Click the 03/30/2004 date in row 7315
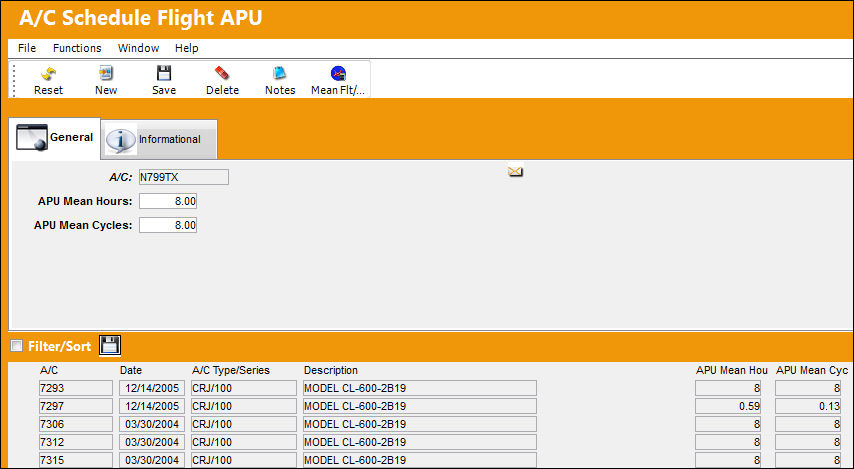This screenshot has width=854, height=469. tap(152, 460)
